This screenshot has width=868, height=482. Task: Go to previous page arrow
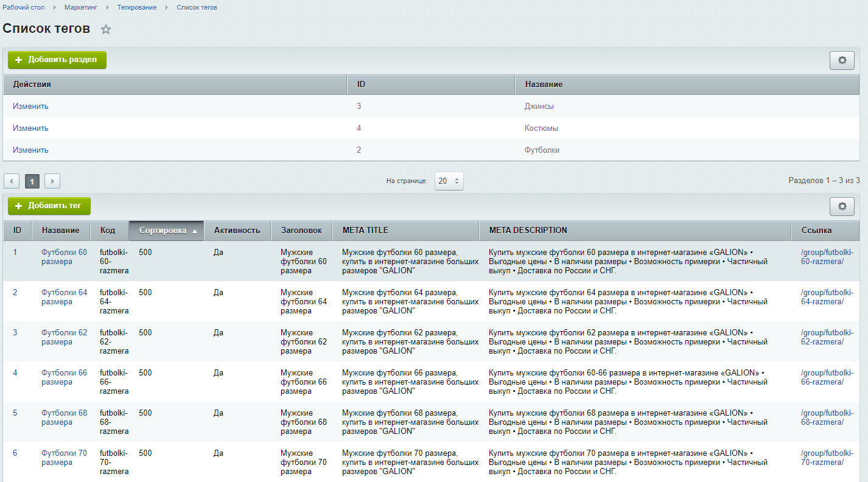12,181
